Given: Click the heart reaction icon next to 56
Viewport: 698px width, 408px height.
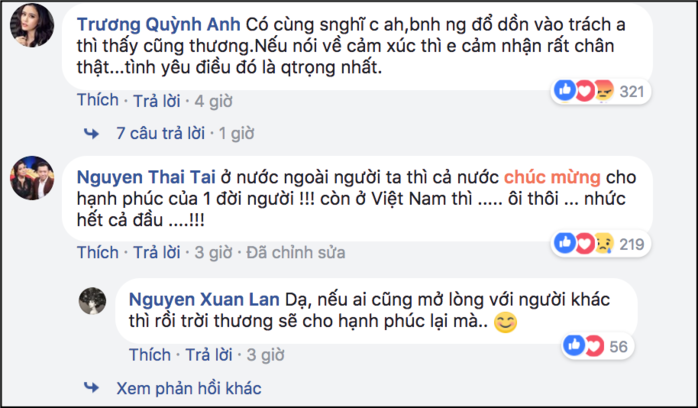Looking at the screenshot, I should tap(594, 346).
